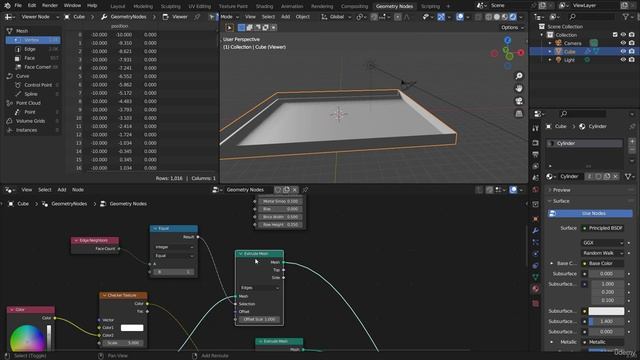The image size is (640, 360).
Task: Open the Render menu
Action: (50, 6)
